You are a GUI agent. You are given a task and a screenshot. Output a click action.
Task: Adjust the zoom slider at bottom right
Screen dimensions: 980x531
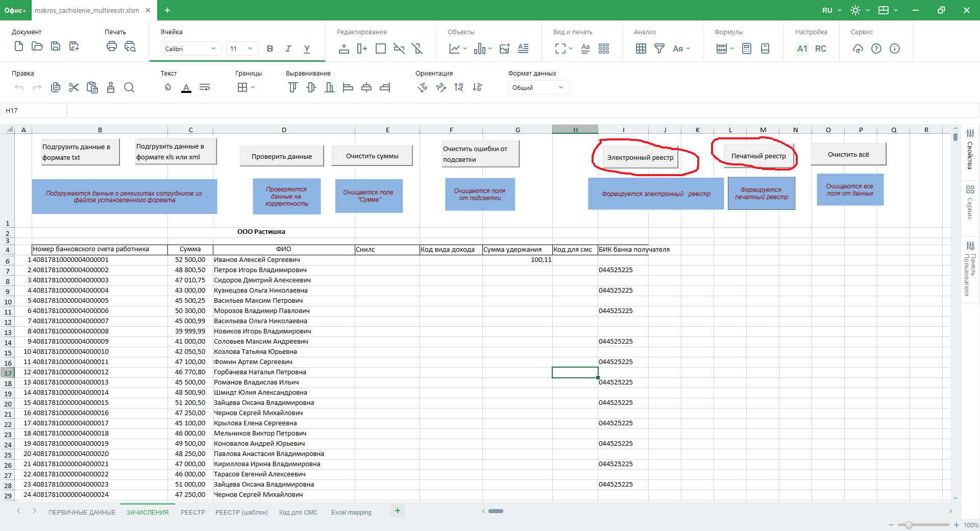coord(908,525)
